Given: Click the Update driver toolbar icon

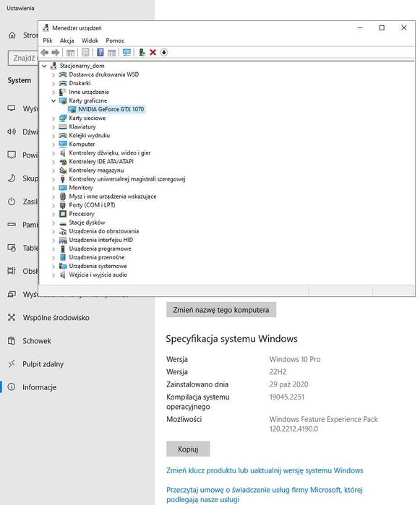Looking at the screenshot, I should (142, 52).
